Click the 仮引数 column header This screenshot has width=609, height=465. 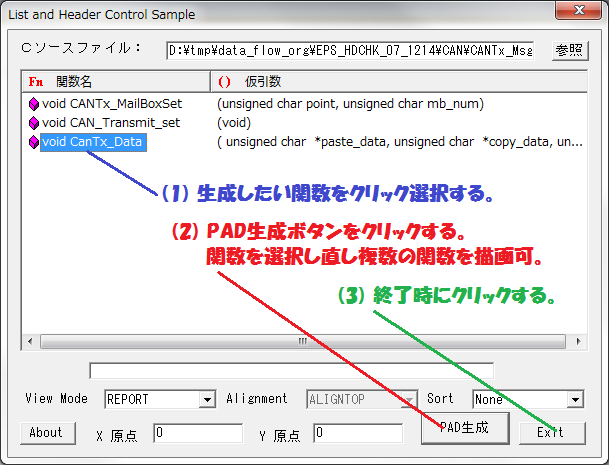point(399,82)
